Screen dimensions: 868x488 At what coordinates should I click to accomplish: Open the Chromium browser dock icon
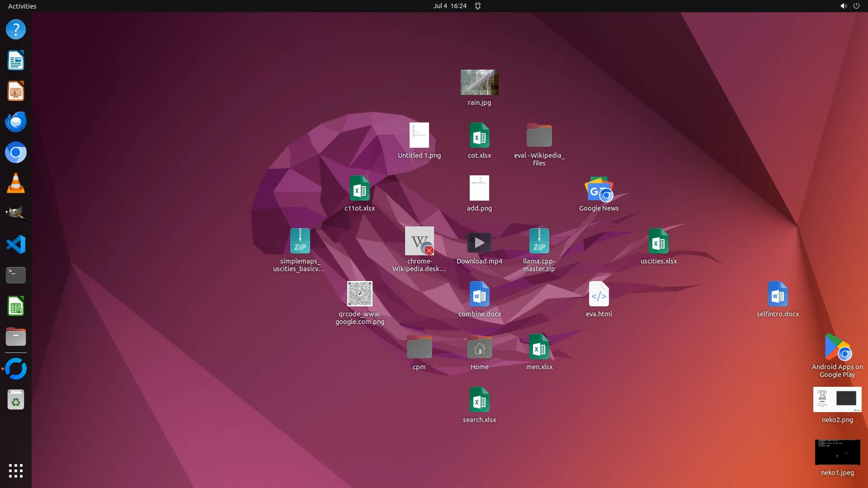[x=16, y=153]
